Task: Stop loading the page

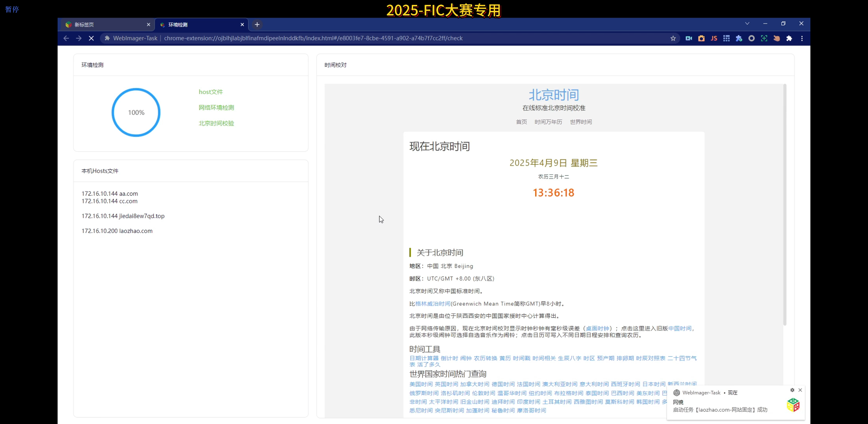Action: point(91,39)
